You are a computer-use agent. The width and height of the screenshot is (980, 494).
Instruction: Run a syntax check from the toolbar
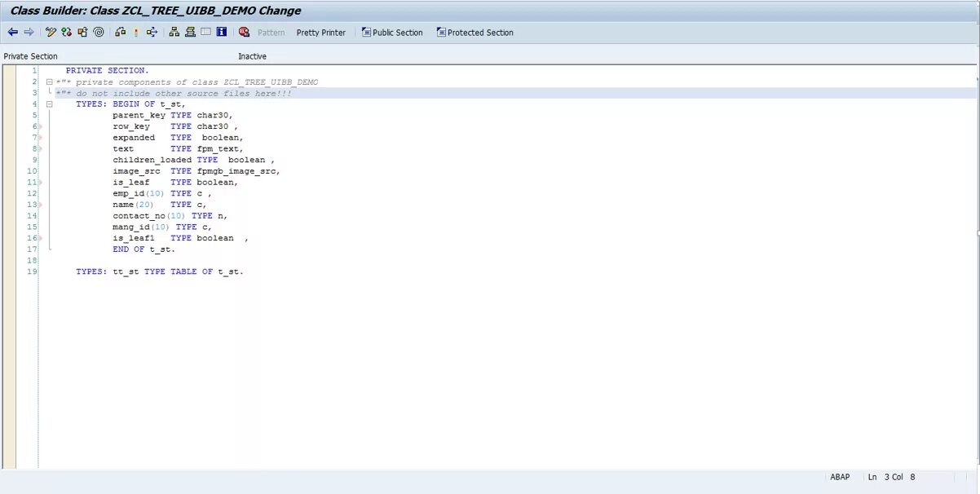(121, 33)
